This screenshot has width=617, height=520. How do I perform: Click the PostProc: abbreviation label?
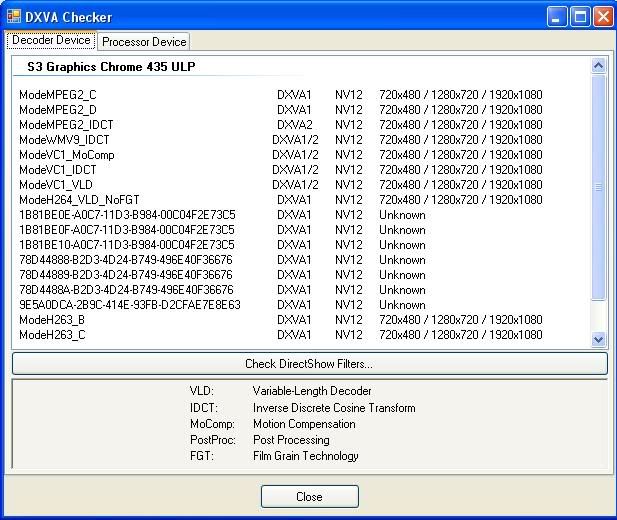click(213, 440)
